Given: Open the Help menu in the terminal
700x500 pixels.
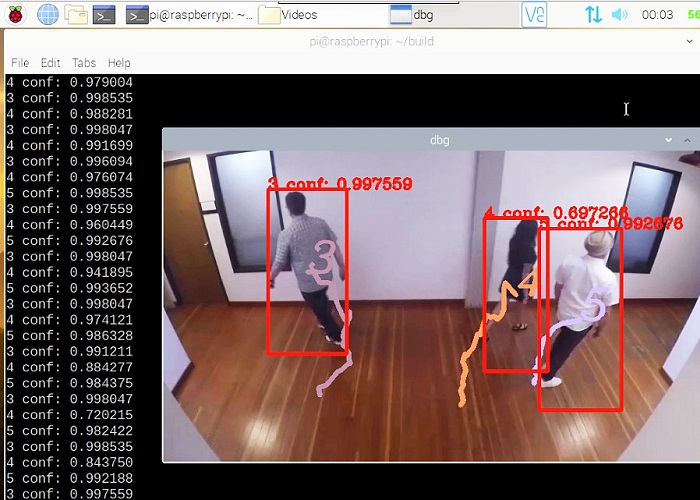Looking at the screenshot, I should (119, 62).
